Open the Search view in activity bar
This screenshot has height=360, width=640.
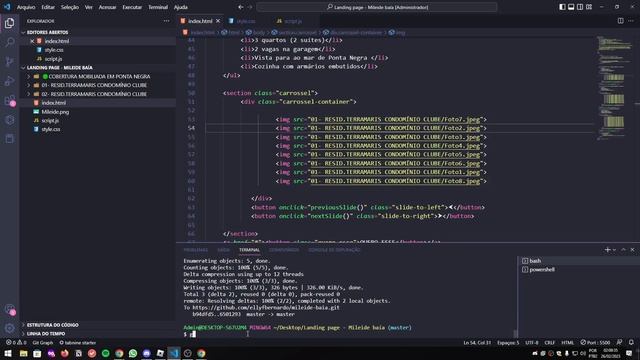(9, 42)
